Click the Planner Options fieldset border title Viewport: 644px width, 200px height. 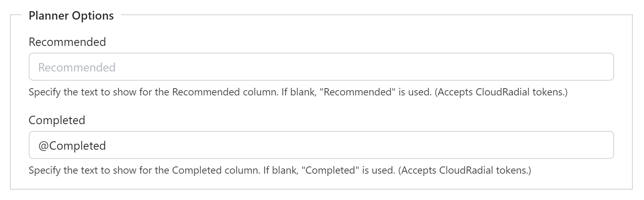tap(71, 16)
